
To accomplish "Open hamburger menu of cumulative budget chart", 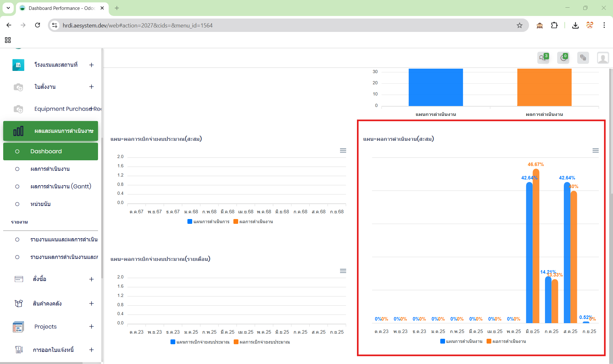I will pyautogui.click(x=343, y=150).
